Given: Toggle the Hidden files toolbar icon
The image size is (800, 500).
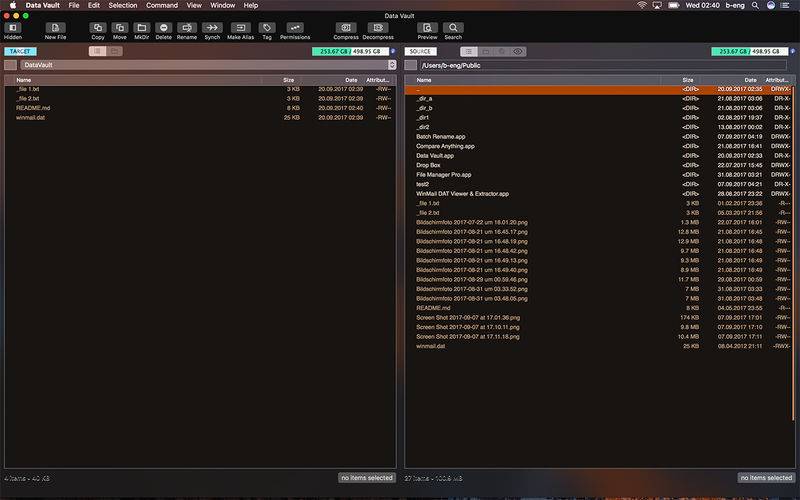Looking at the screenshot, I should pos(13,28).
